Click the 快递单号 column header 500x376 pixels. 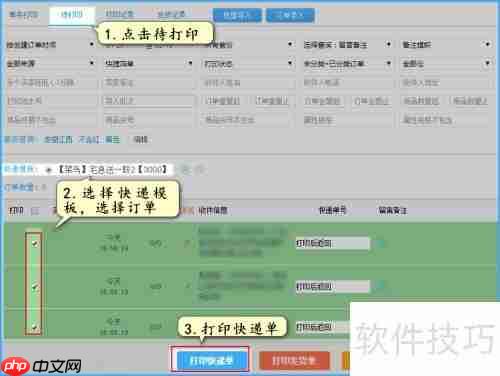[x=332, y=210]
